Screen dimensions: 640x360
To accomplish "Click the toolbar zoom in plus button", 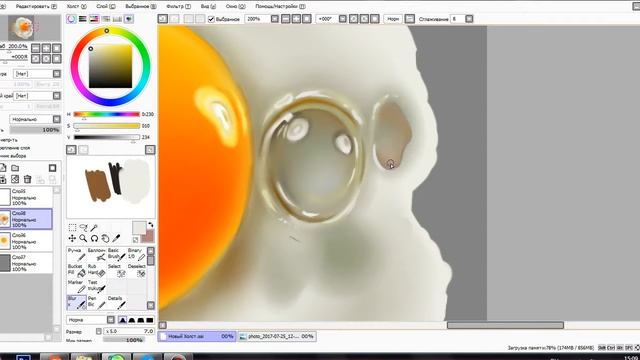I will 296,19.
